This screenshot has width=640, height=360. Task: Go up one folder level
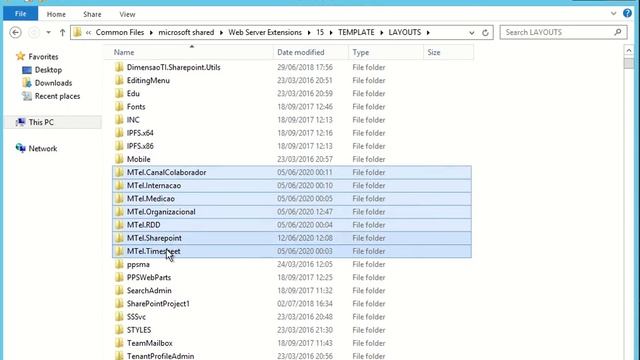62,32
